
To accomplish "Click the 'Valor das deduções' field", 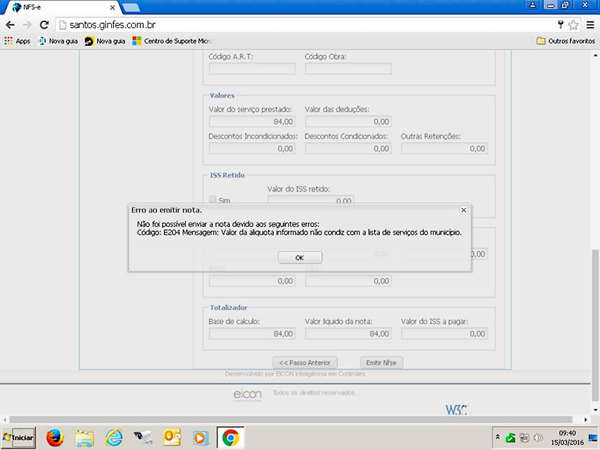I will (x=348, y=122).
